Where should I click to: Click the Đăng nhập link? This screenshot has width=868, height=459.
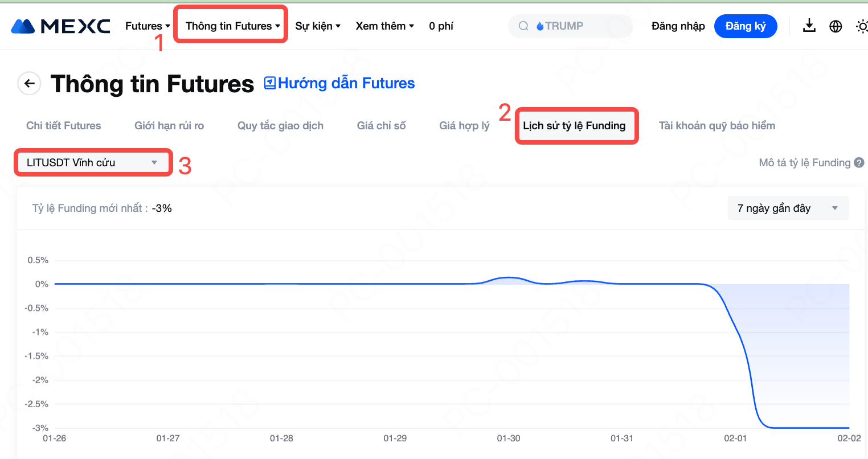pos(678,26)
